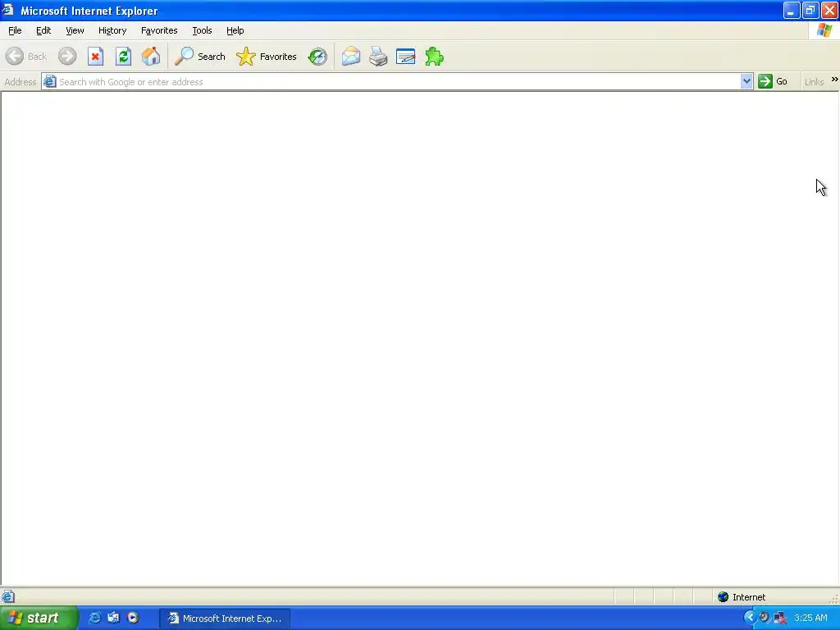Click the Start button
The height and width of the screenshot is (630, 840).
[39, 618]
